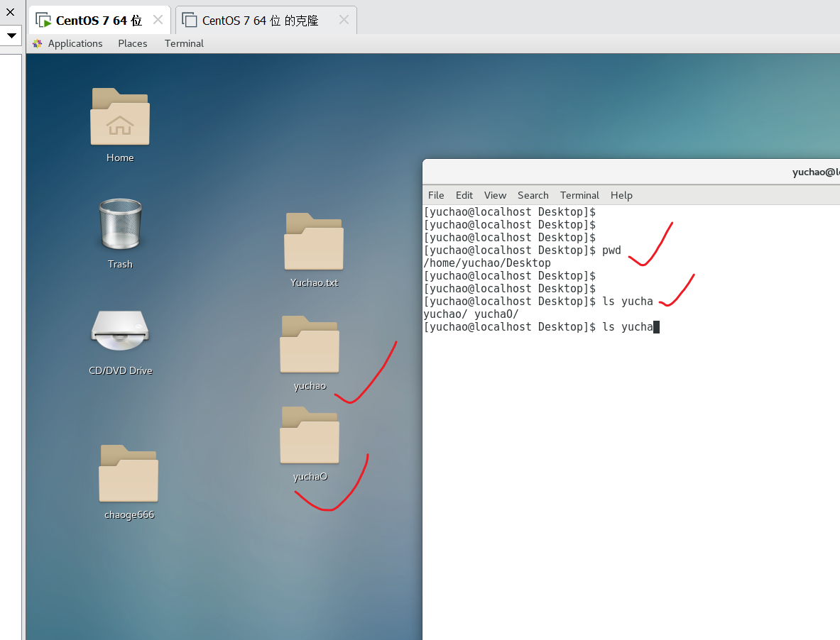Expand the dropdown arrow in left panel
840x640 pixels.
[11, 35]
